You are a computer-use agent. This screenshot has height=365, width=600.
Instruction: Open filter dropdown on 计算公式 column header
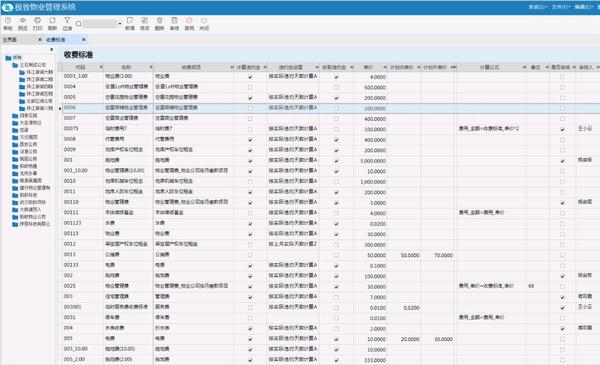tap(524, 67)
